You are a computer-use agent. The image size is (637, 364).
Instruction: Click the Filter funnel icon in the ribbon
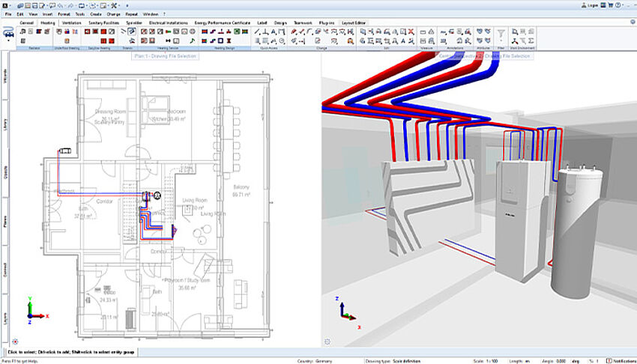(x=501, y=32)
